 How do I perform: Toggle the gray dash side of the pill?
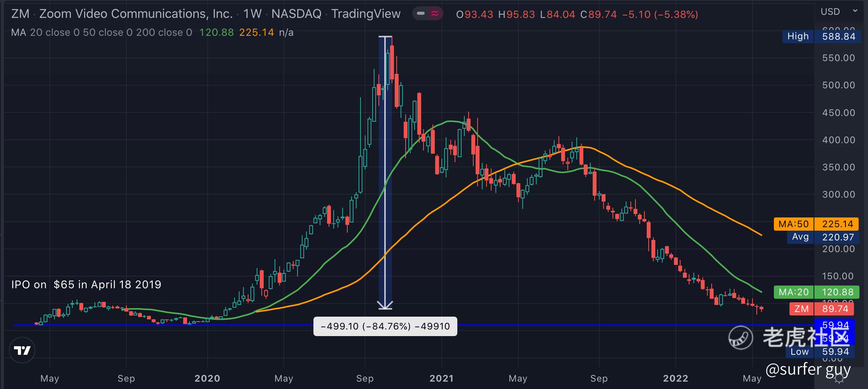coord(420,14)
